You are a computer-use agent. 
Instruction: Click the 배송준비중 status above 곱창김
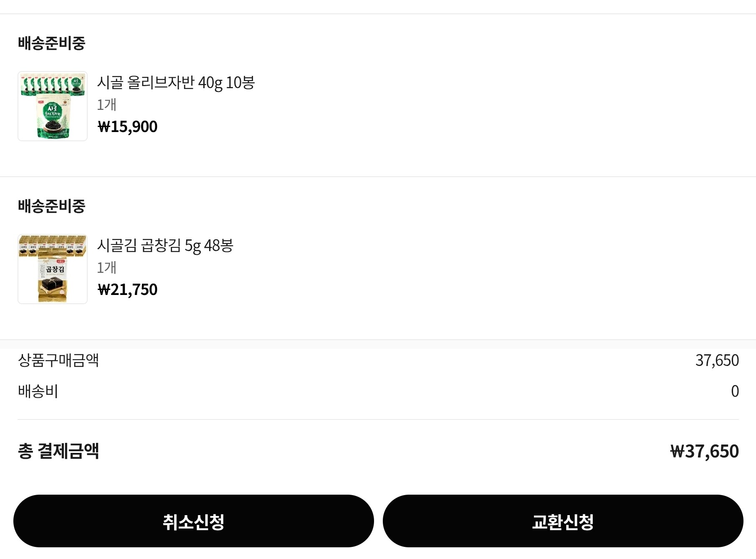tap(52, 206)
